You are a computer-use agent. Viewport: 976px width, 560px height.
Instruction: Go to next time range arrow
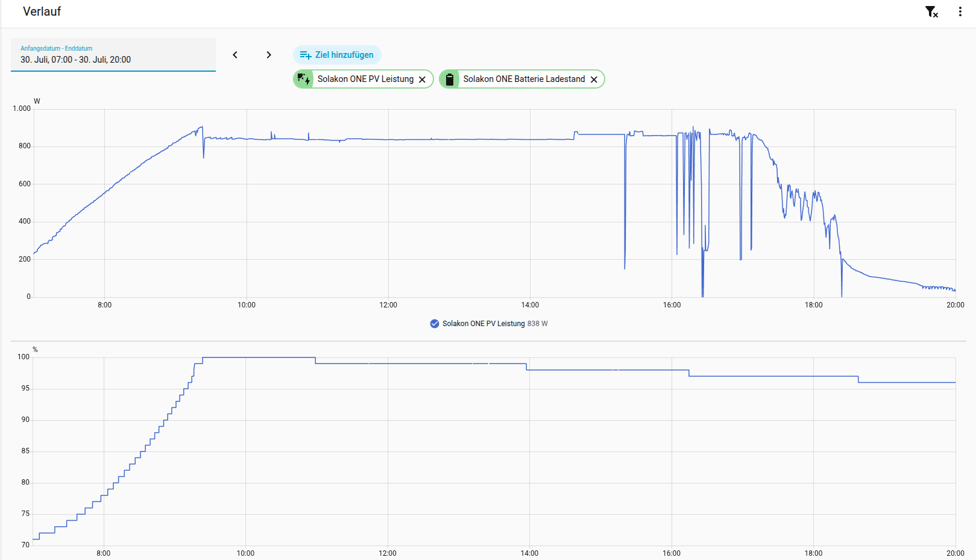point(269,55)
